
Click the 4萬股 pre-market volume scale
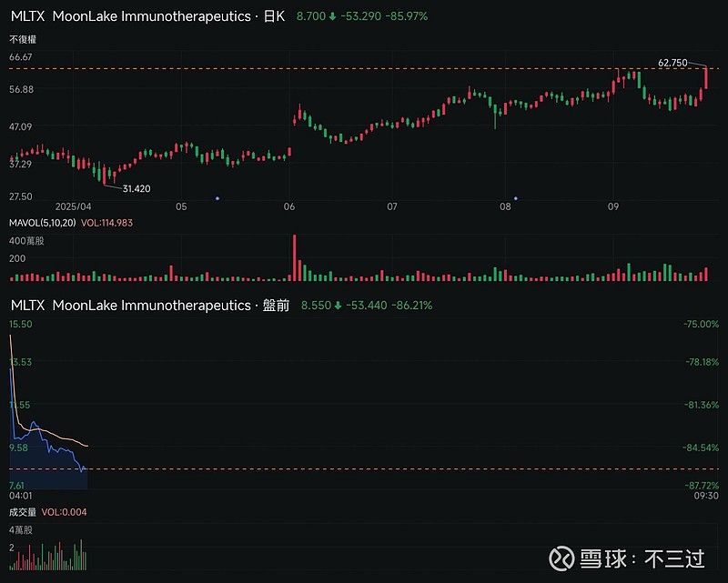tap(21, 530)
